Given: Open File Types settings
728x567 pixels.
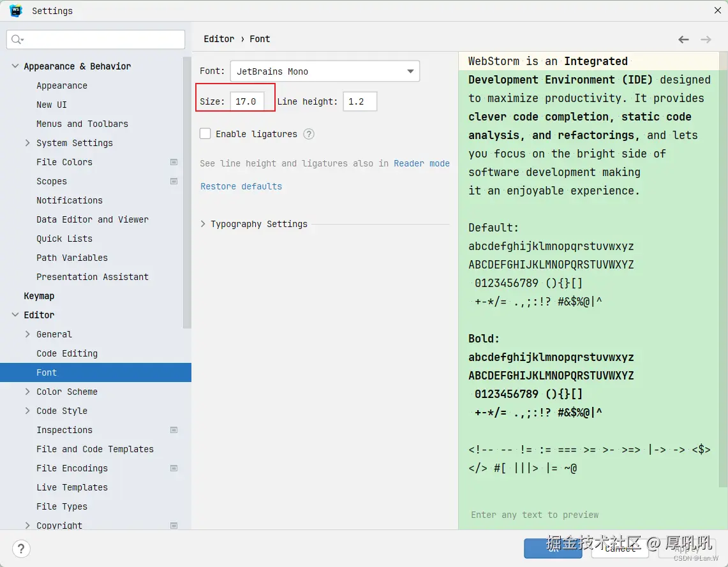Looking at the screenshot, I should pyautogui.click(x=62, y=506).
